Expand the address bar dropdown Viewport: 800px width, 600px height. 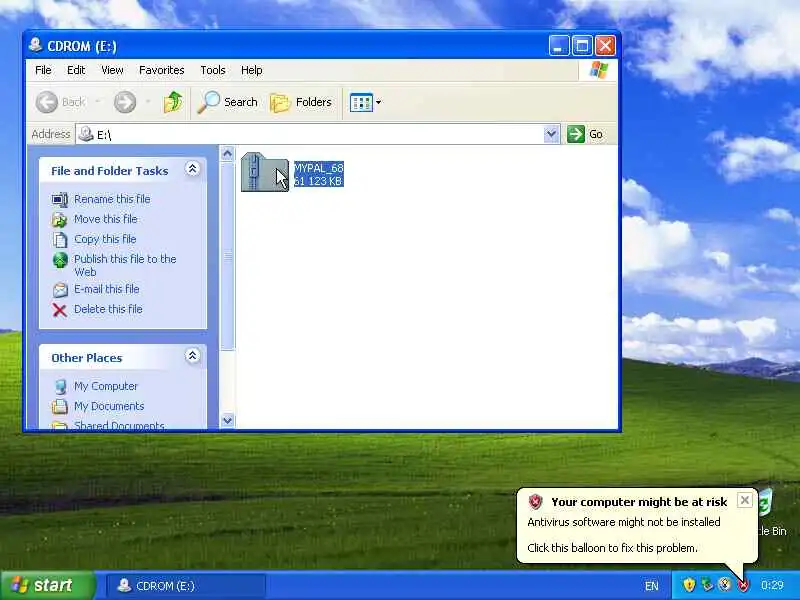click(552, 134)
